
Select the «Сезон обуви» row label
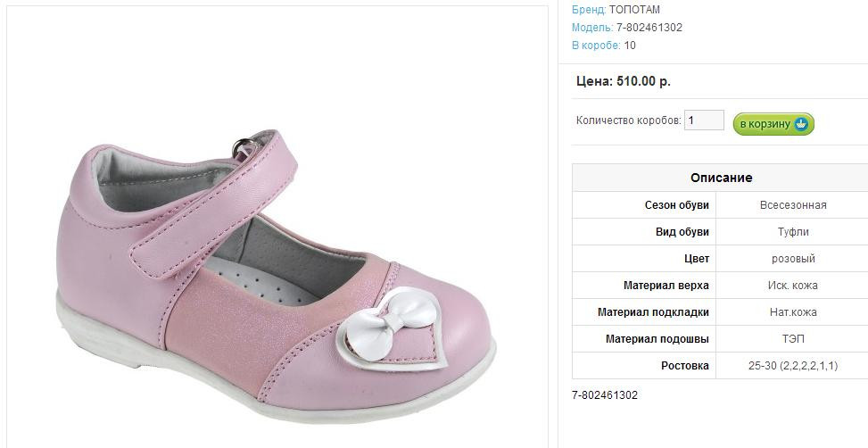click(676, 205)
